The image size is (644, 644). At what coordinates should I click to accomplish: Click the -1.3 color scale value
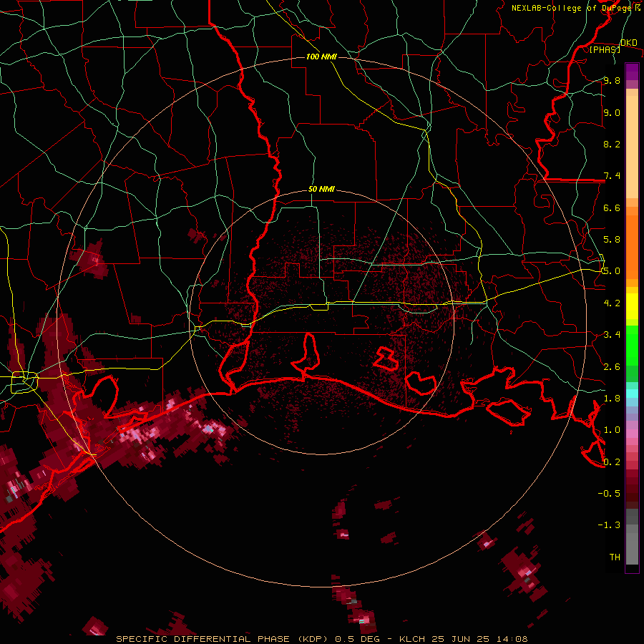click(x=609, y=525)
